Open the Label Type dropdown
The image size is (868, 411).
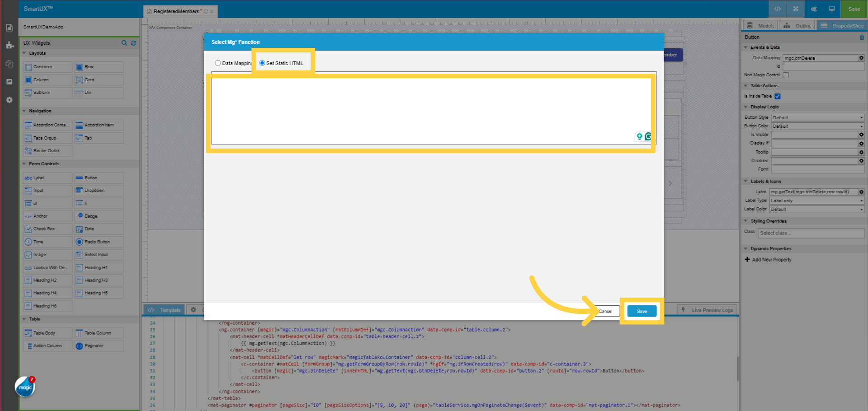pos(817,201)
